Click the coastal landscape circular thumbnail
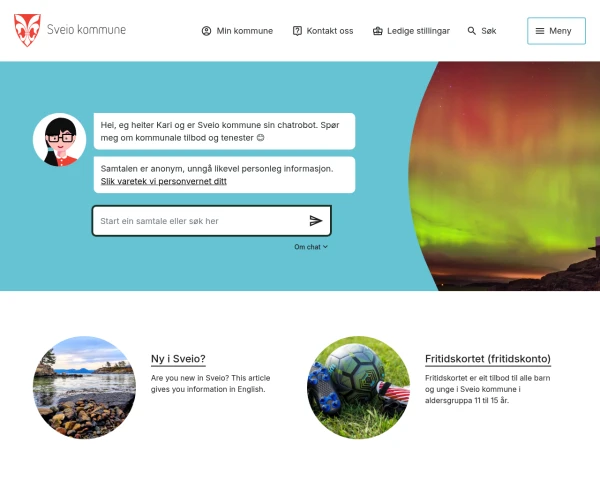This screenshot has height=480, width=600. point(84,387)
